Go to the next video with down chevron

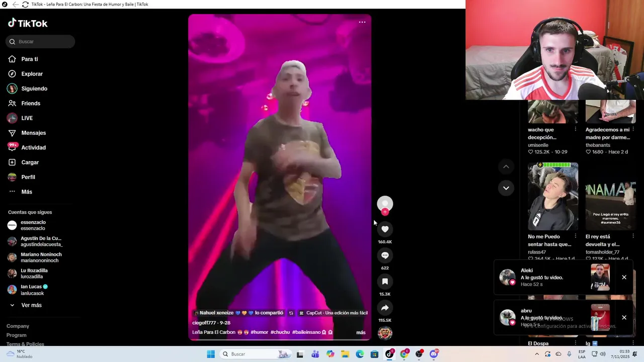(506, 188)
